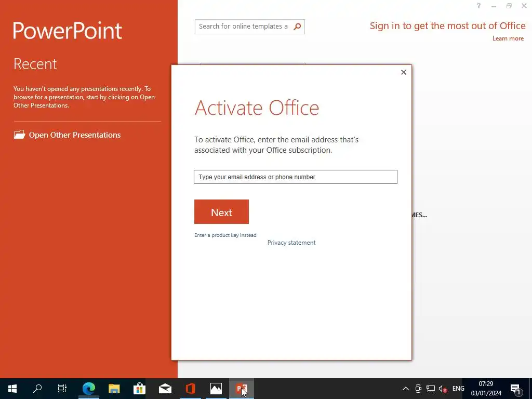The width and height of the screenshot is (532, 399).
Task: Open the Windows Start menu
Action: (12, 389)
